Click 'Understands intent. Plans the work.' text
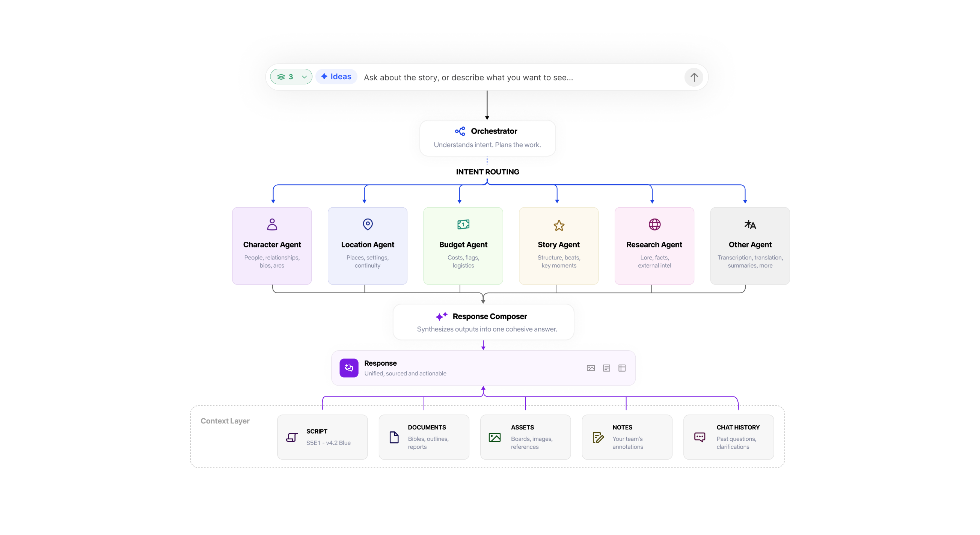 [x=487, y=145]
